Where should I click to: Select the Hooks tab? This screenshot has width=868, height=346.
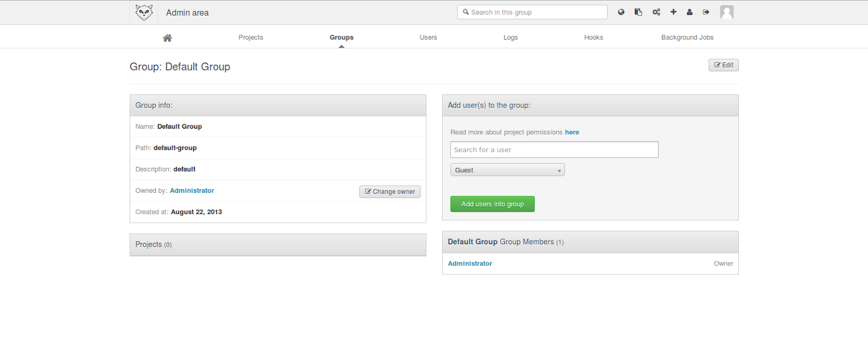593,37
